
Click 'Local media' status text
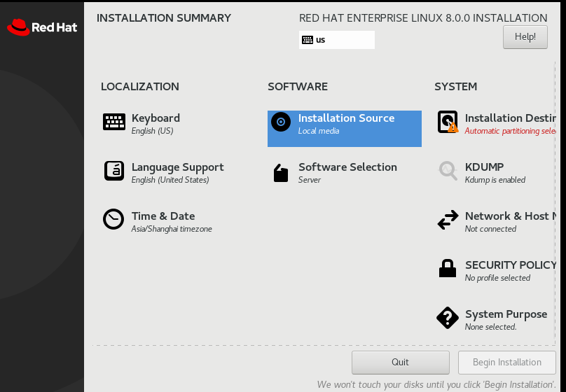click(319, 131)
